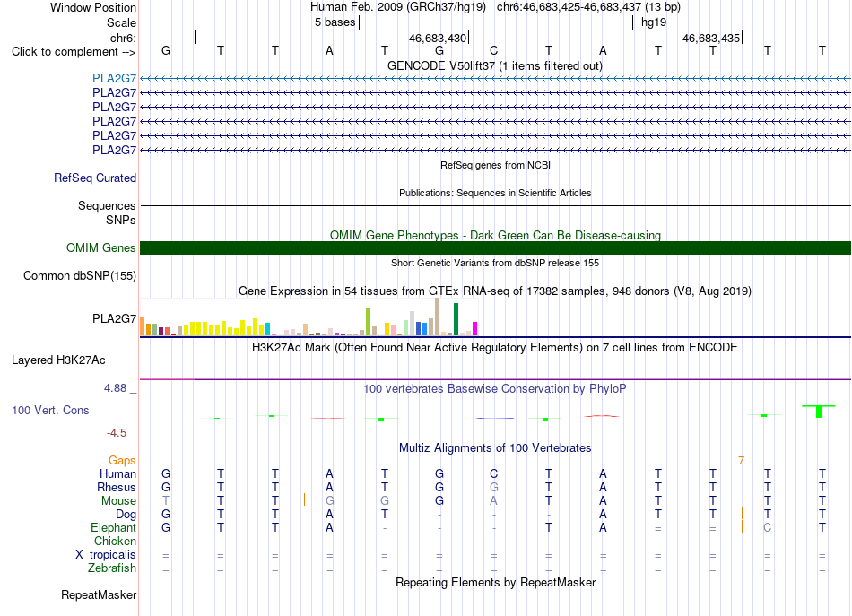Click the 46,683,430 position marker
This screenshot has width=852, height=616.
coord(438,38)
